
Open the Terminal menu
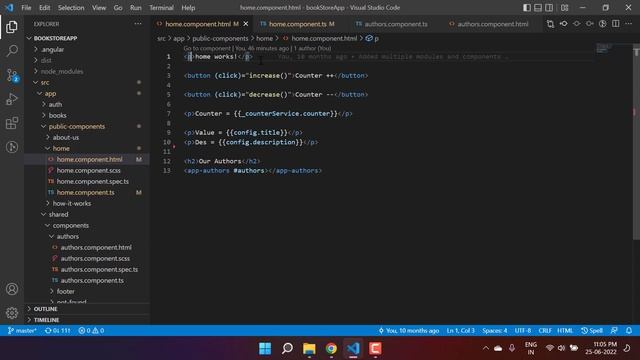click(161, 8)
